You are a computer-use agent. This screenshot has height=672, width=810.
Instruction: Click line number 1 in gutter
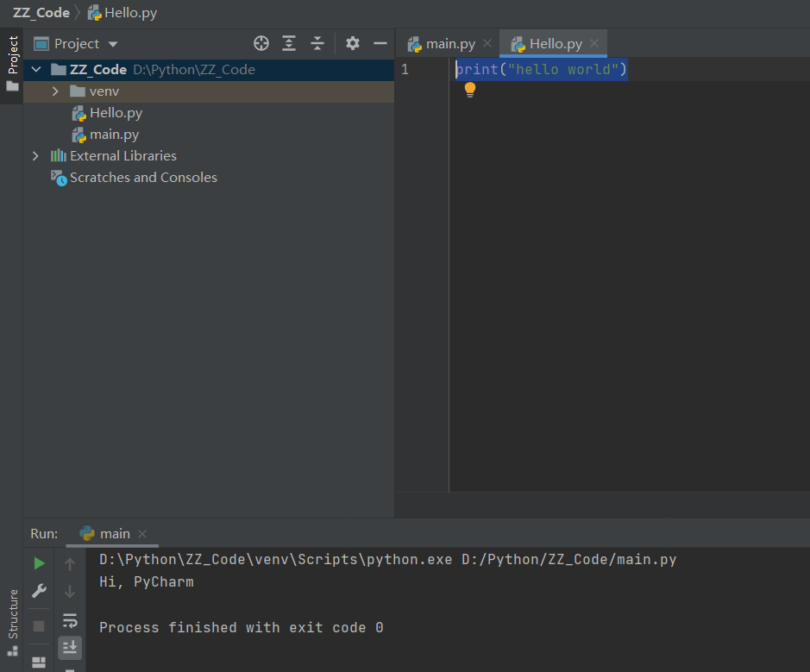click(x=405, y=69)
